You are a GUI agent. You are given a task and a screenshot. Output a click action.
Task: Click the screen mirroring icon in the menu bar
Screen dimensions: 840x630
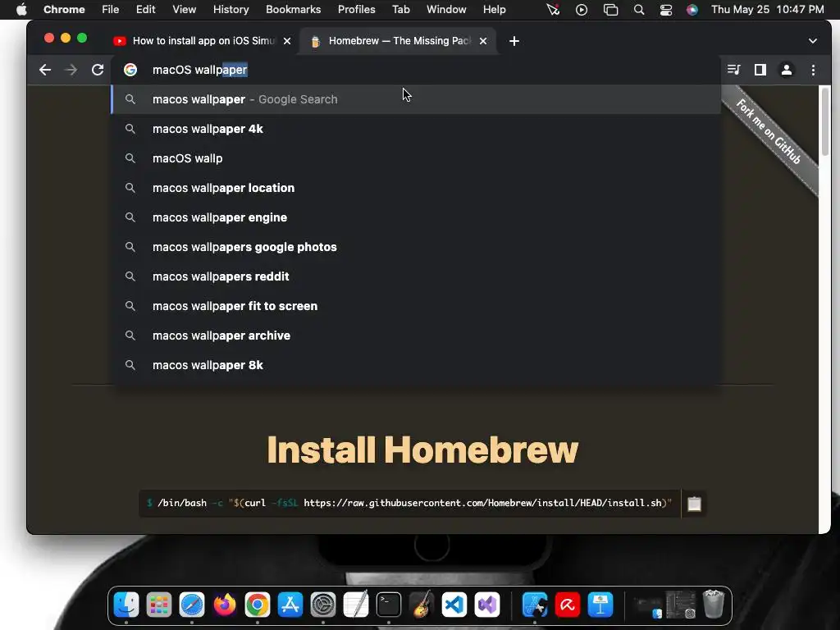coord(610,10)
